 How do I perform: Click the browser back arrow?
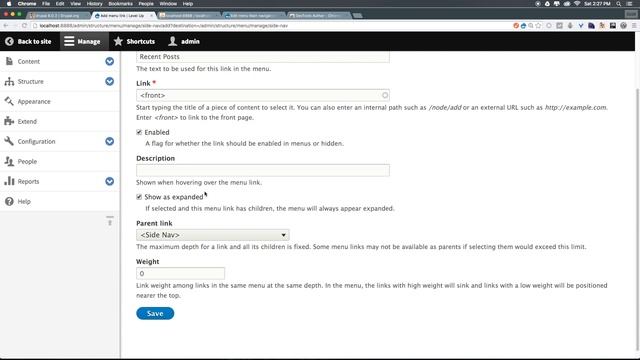click(x=6, y=25)
